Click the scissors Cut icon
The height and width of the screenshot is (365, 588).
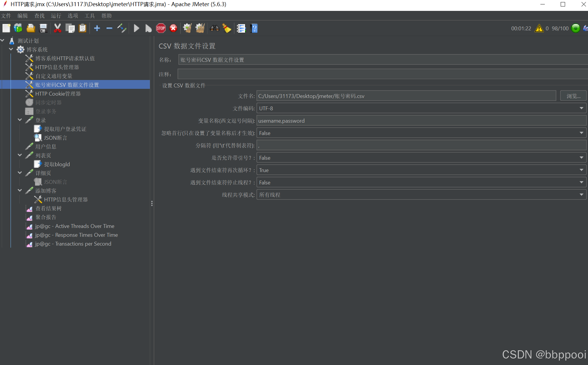click(57, 28)
